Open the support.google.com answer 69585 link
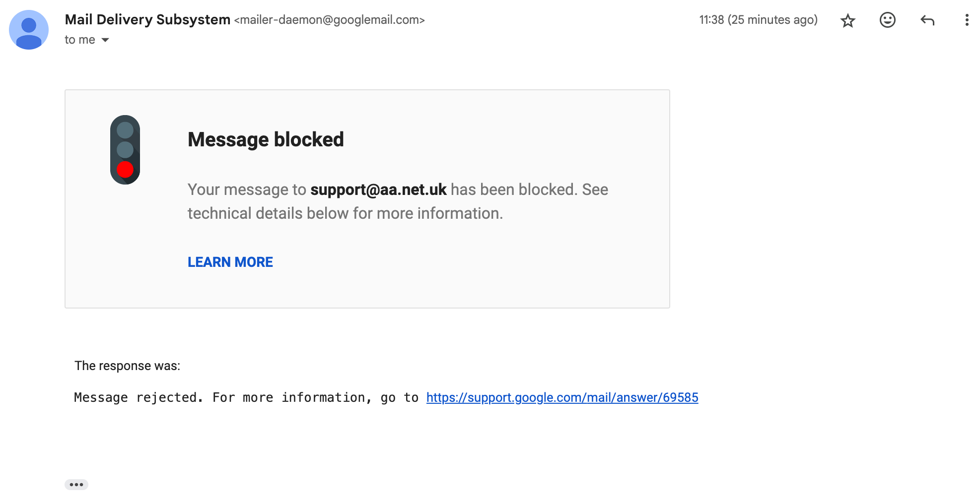This screenshot has width=980, height=501. [x=562, y=397]
